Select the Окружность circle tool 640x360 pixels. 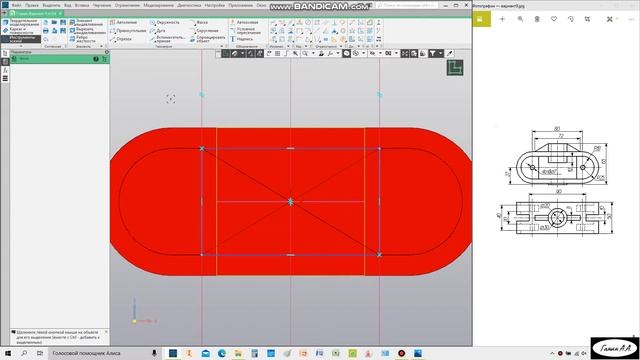164,22
